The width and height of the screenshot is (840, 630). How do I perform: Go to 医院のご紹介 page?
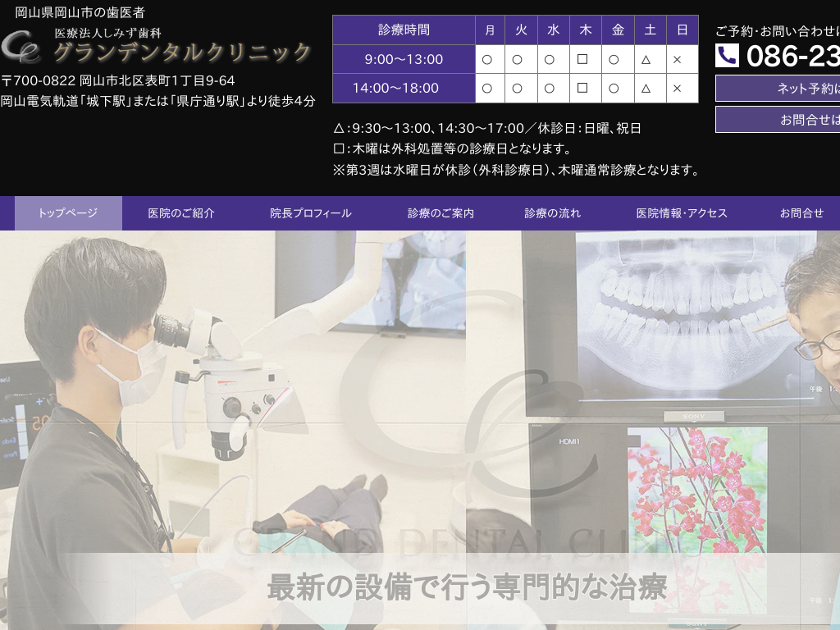(x=181, y=213)
